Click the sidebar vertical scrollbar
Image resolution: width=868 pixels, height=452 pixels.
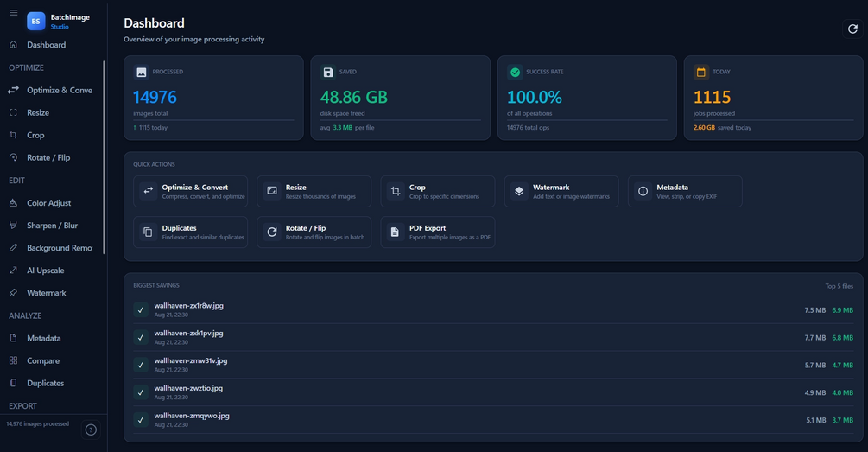point(104,157)
